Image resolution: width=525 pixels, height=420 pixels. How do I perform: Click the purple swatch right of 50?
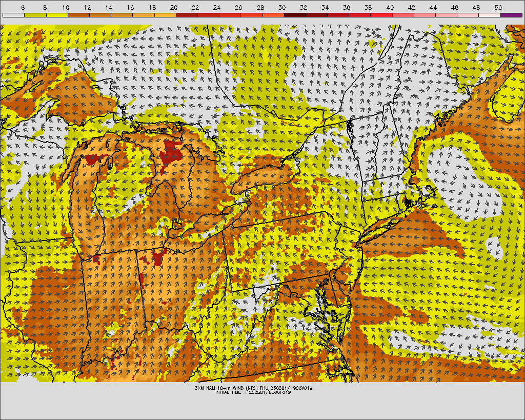point(511,15)
